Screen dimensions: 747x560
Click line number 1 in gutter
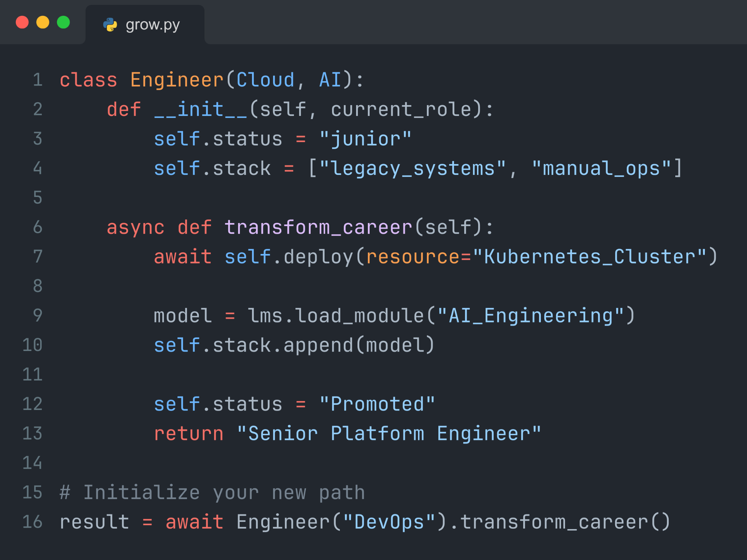tap(37, 80)
